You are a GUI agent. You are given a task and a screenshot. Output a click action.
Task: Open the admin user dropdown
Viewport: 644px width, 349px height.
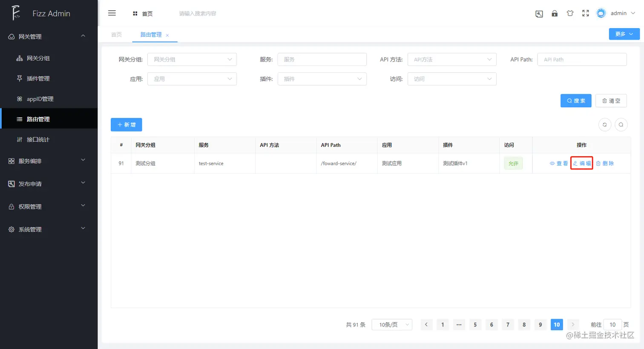click(x=623, y=13)
